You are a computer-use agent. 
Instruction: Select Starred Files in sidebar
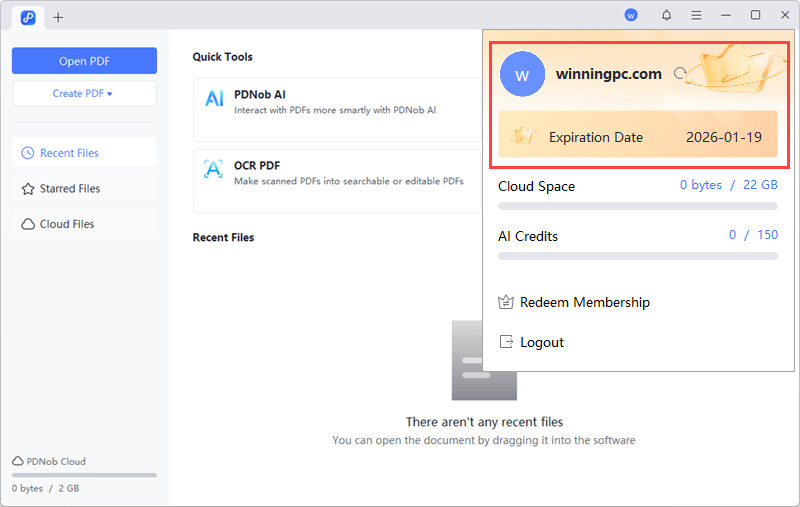tap(84, 188)
